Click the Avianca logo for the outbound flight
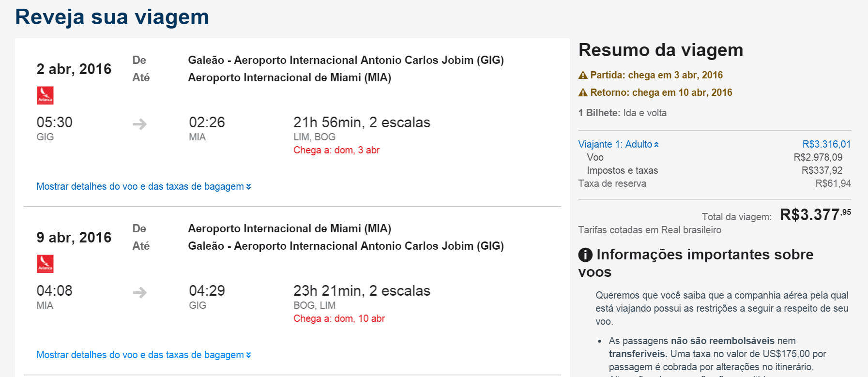This screenshot has height=377, width=868. 45,95
